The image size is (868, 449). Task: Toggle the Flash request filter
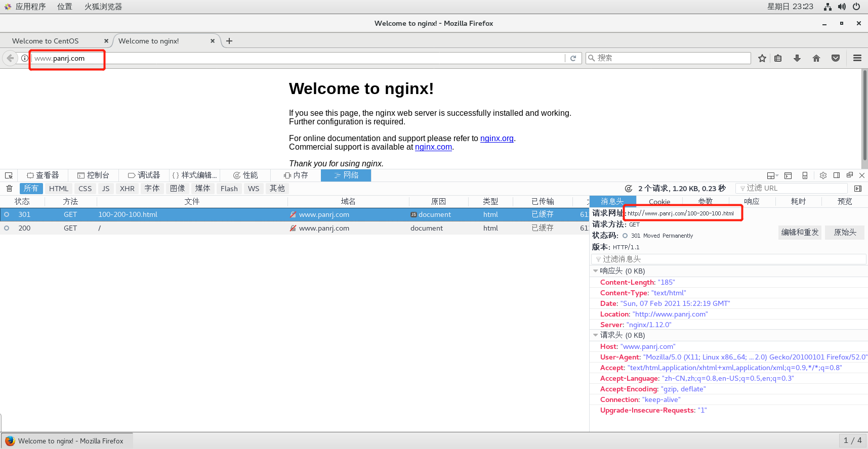(229, 189)
